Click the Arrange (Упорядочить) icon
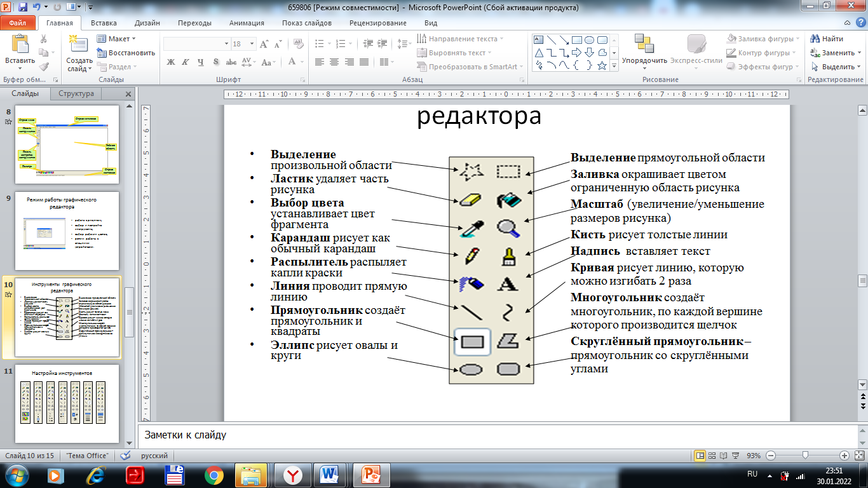The width and height of the screenshot is (868, 488). 644,43
